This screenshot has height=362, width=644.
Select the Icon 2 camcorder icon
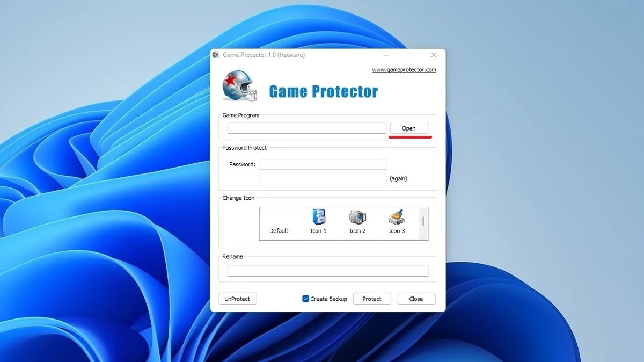[357, 217]
